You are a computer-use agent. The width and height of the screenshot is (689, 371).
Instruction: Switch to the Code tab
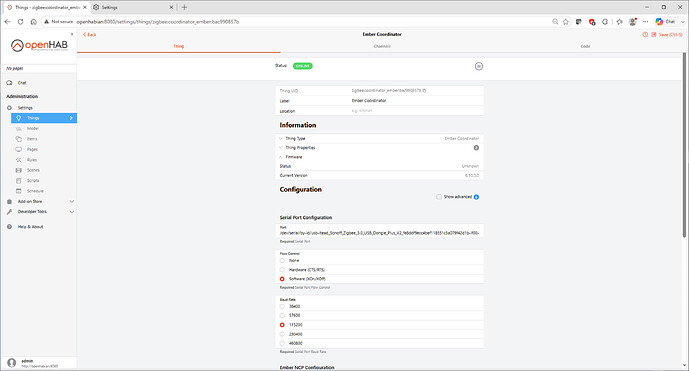585,46
